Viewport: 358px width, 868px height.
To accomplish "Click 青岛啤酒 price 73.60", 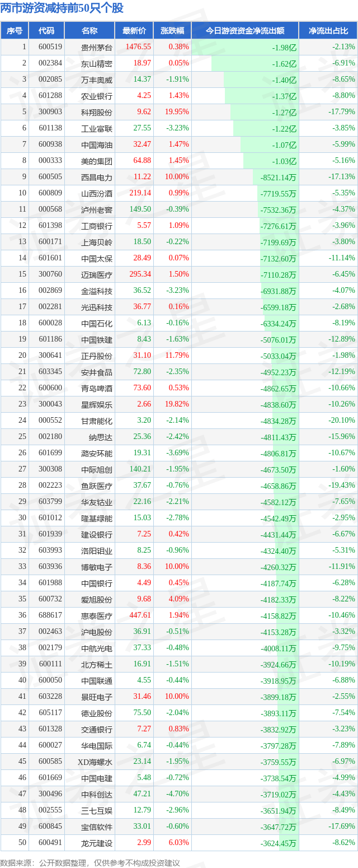I will 142,388.
